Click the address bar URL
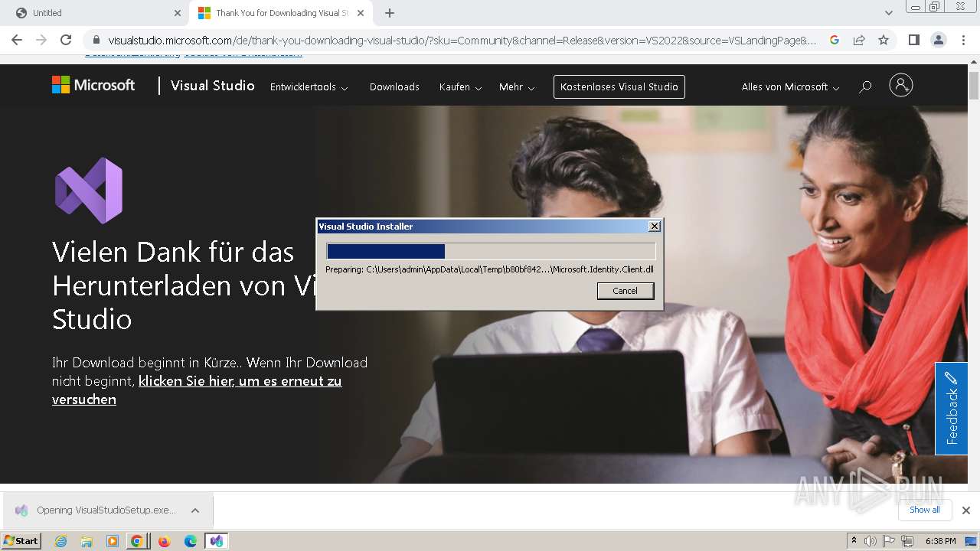Screen dimensions: 980x551 point(462,40)
